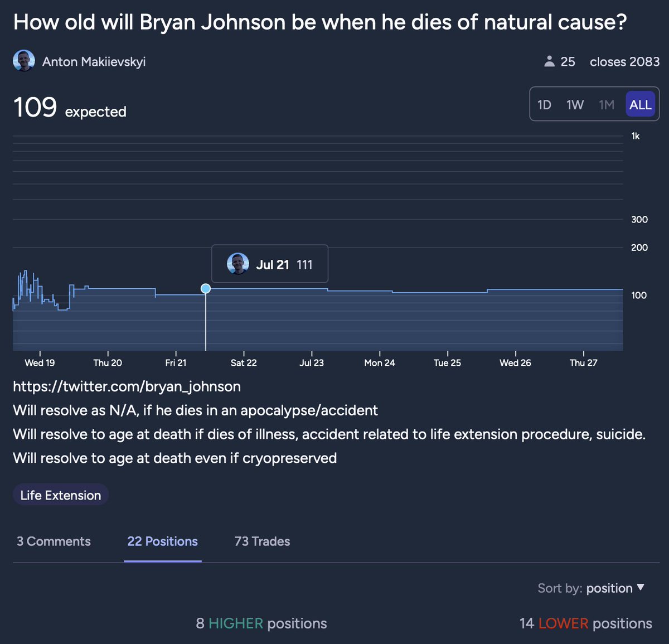The width and height of the screenshot is (669, 644).
Task: Click the avatar in the chart tooltip
Action: [x=238, y=264]
